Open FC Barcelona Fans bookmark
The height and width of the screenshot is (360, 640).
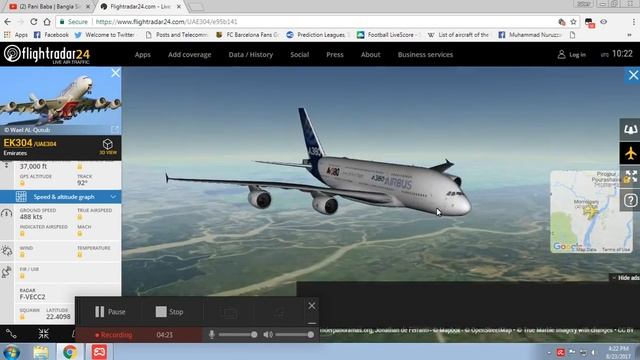pyautogui.click(x=248, y=35)
